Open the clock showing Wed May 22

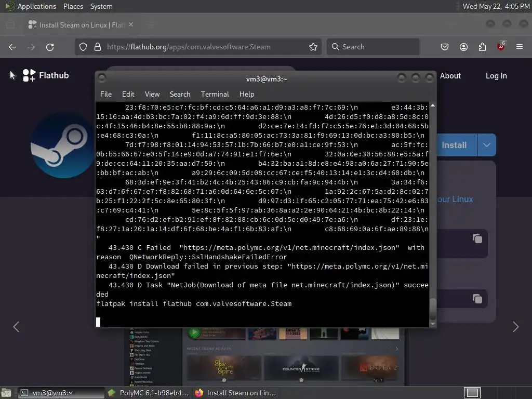(496, 6)
